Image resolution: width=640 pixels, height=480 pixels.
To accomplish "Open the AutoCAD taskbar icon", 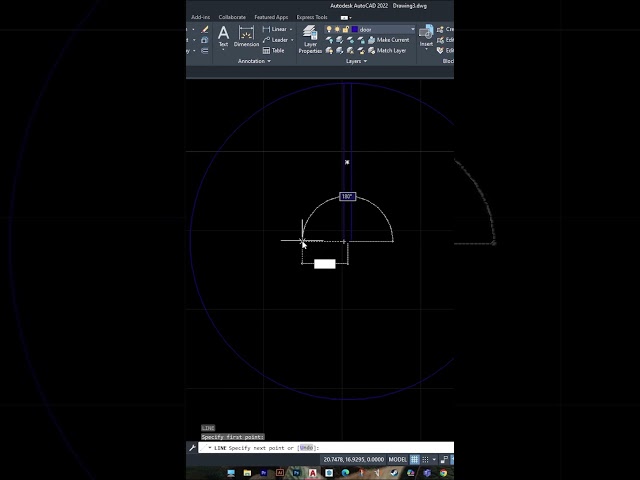I will click(x=312, y=473).
